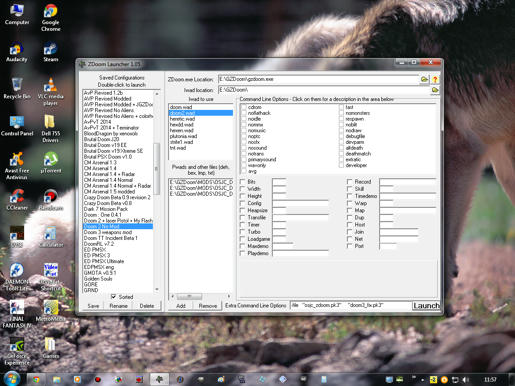This screenshot has height=386, width=515.
Task: Select tnt.wad in Iwad list
Action: click(x=201, y=148)
